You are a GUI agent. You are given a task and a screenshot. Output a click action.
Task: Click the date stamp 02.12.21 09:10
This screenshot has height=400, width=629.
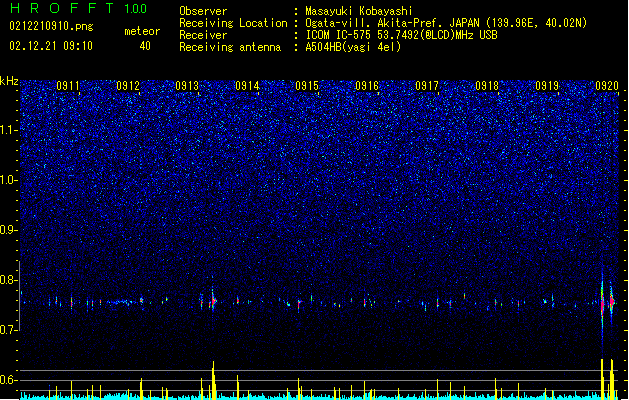(51, 46)
